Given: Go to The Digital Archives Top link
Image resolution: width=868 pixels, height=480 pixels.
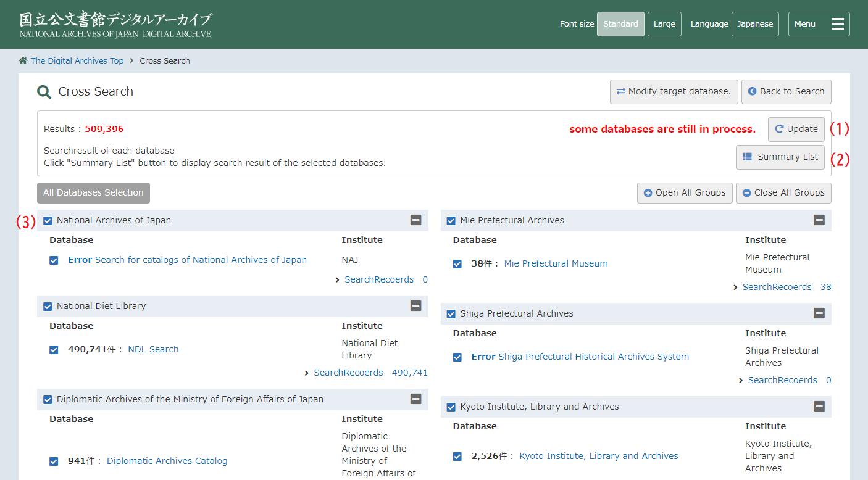Looking at the screenshot, I should (x=77, y=60).
